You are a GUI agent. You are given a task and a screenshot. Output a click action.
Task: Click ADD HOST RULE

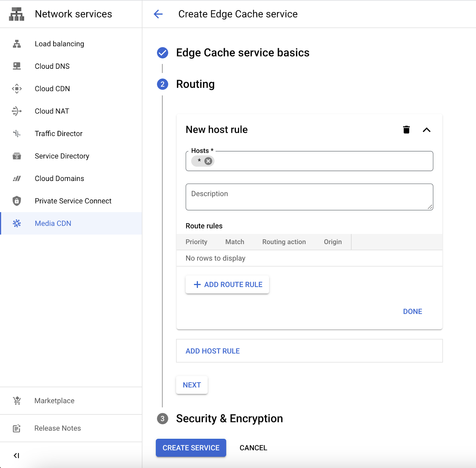[213, 351]
